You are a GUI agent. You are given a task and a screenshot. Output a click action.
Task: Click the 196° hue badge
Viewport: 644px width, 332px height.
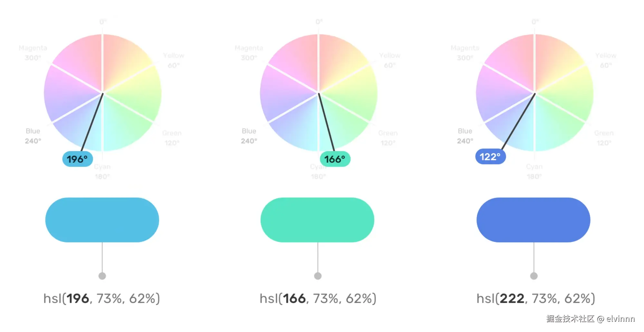click(77, 159)
